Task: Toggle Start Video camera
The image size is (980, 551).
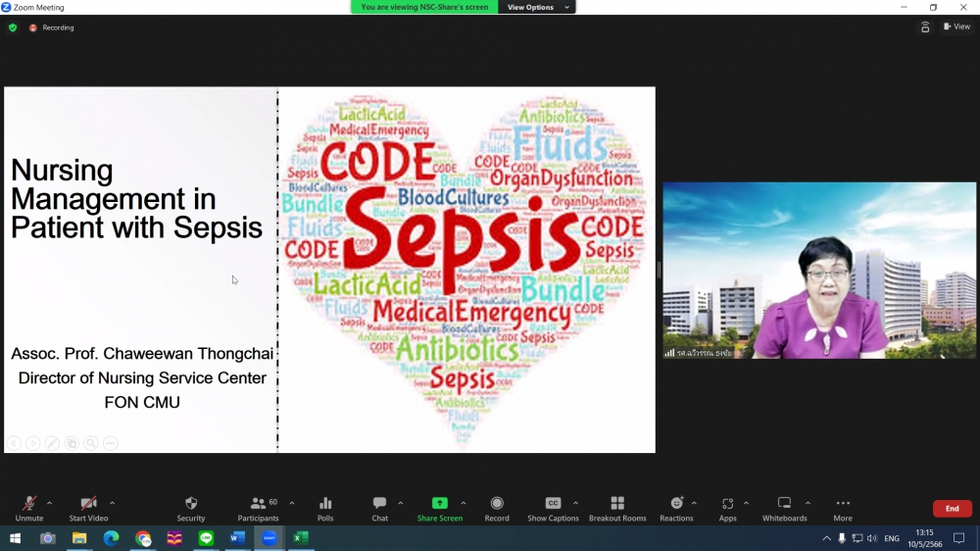Action: pos(88,504)
